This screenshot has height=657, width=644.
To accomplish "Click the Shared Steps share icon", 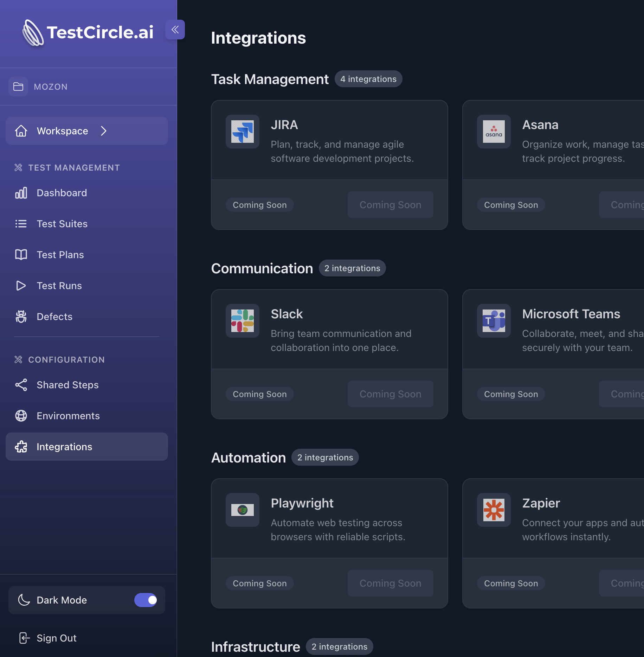I will [21, 385].
